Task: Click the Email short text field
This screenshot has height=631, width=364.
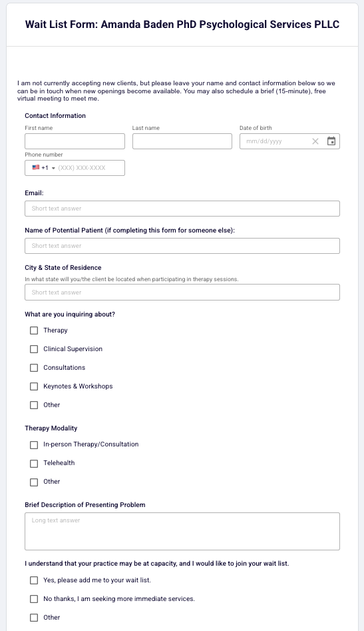Action: 182,209
